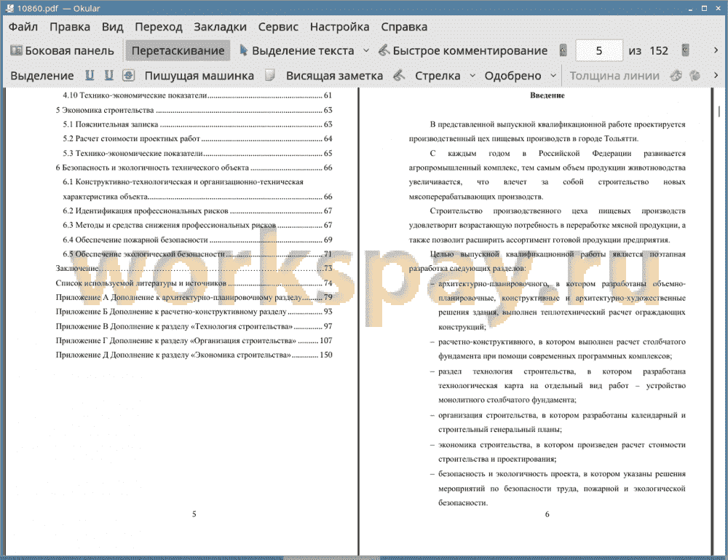Click the page number input field
Viewport: 728px width, 560px height.
point(599,51)
